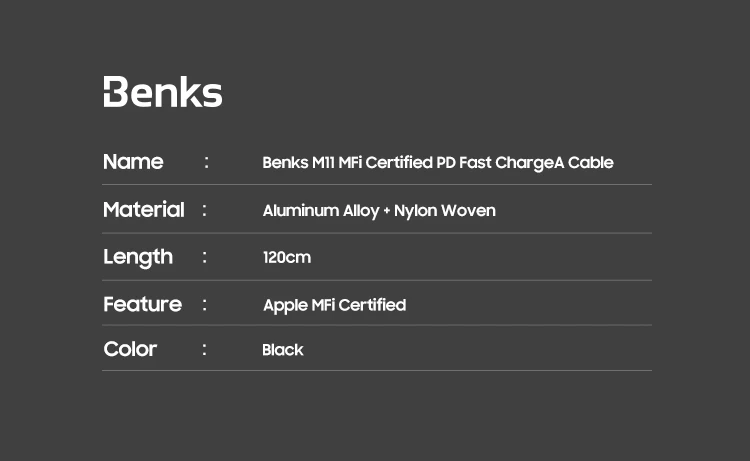Click the plus sign in material value

click(386, 211)
